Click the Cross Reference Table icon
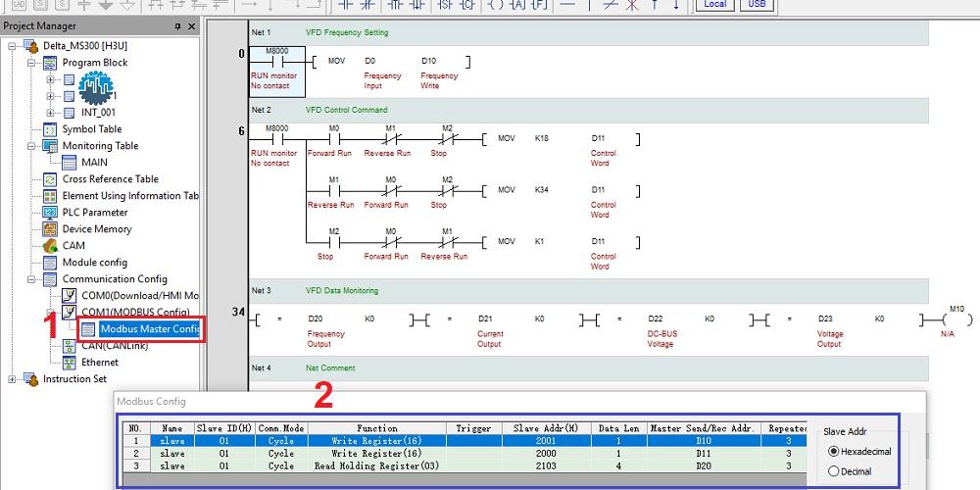The image size is (980, 490). [50, 179]
